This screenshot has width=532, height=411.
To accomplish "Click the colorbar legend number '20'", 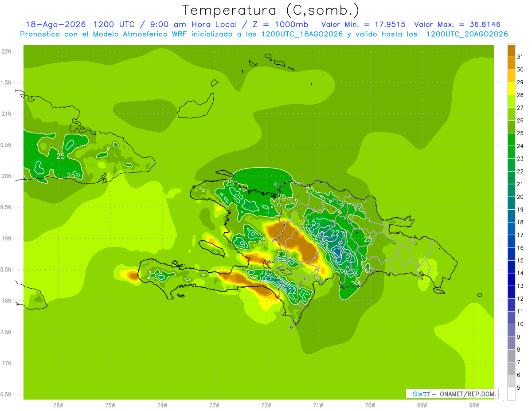I will pos(520,197).
